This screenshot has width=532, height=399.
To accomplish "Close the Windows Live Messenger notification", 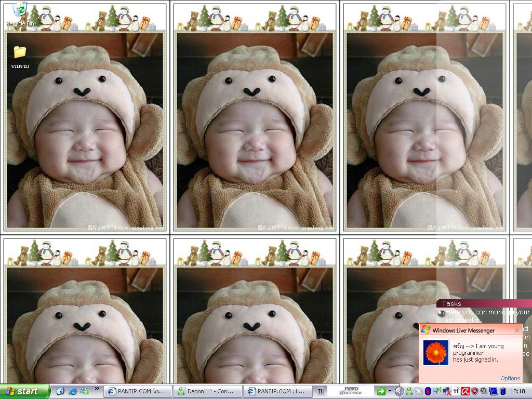I will tap(517, 330).
